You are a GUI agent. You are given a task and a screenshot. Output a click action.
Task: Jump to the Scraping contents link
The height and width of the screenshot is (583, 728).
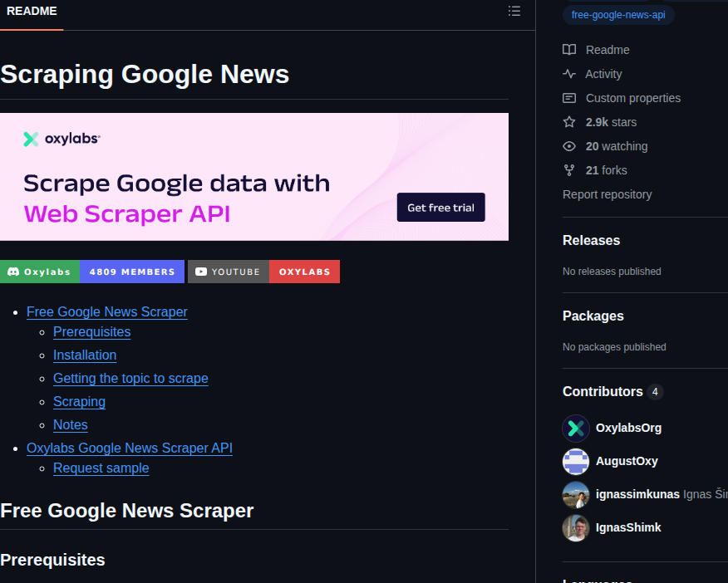[79, 402]
